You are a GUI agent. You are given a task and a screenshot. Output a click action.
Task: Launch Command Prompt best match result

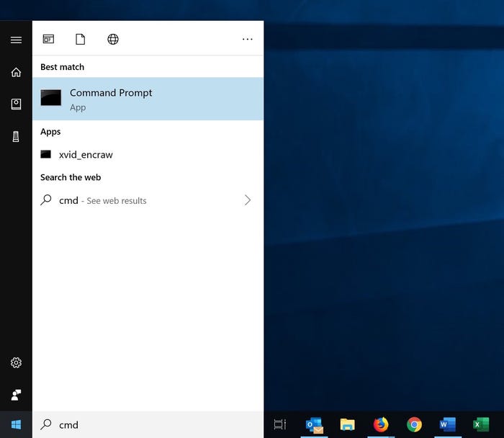[148, 99]
